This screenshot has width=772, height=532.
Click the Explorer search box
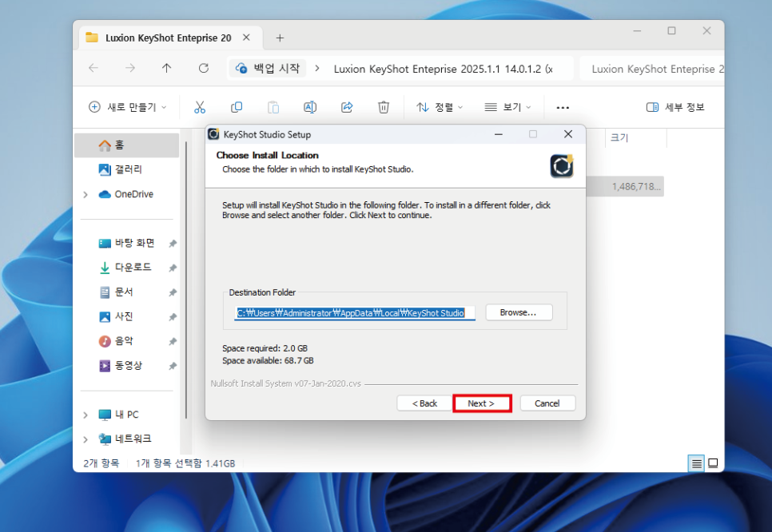click(652, 69)
